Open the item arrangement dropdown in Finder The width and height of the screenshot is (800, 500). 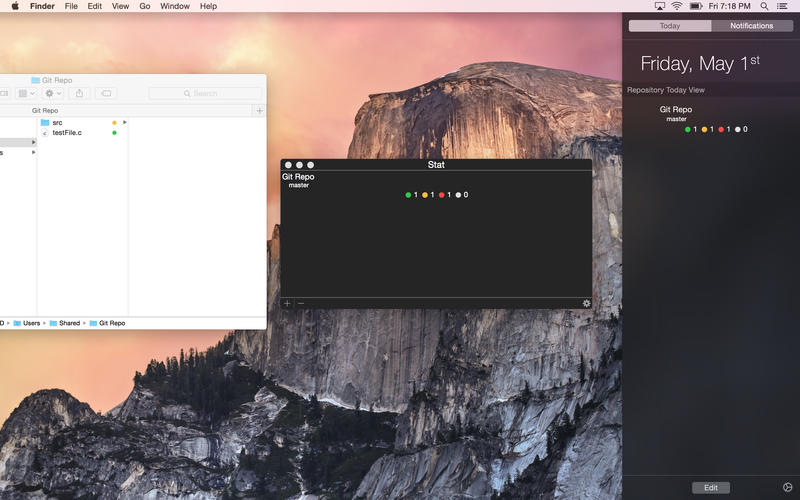coord(27,93)
